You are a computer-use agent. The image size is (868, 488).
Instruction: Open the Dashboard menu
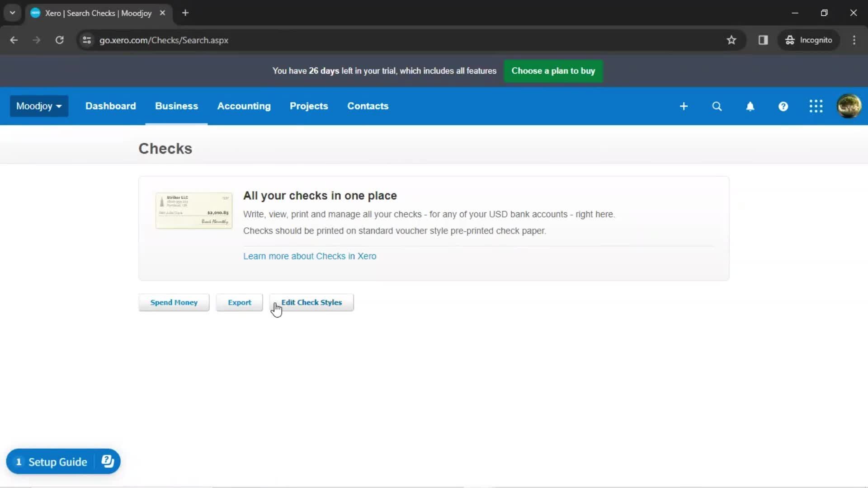click(111, 106)
